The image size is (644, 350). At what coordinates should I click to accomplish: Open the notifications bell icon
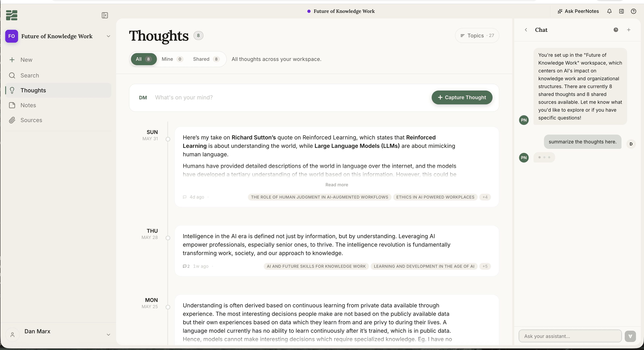[609, 11]
